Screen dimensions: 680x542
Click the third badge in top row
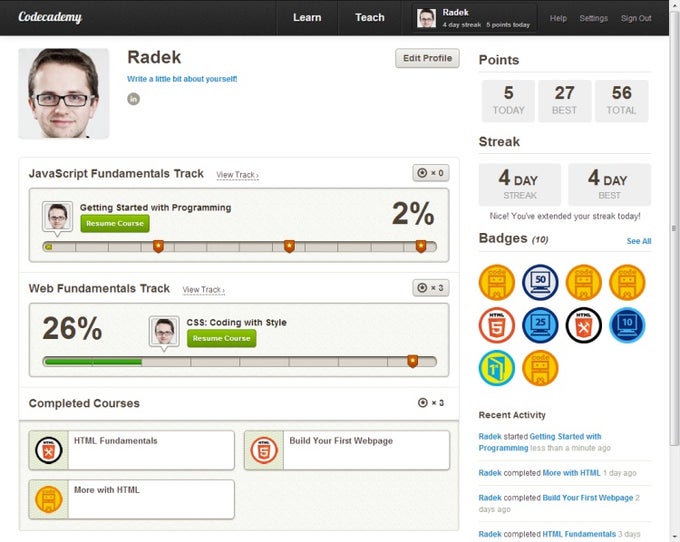[x=584, y=282]
